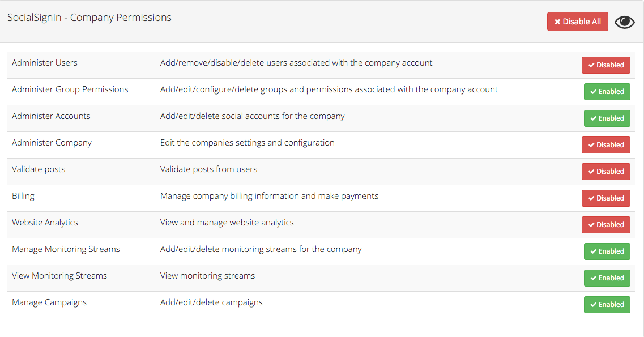
Task: Click the Validate posts from users description
Action: tap(208, 169)
